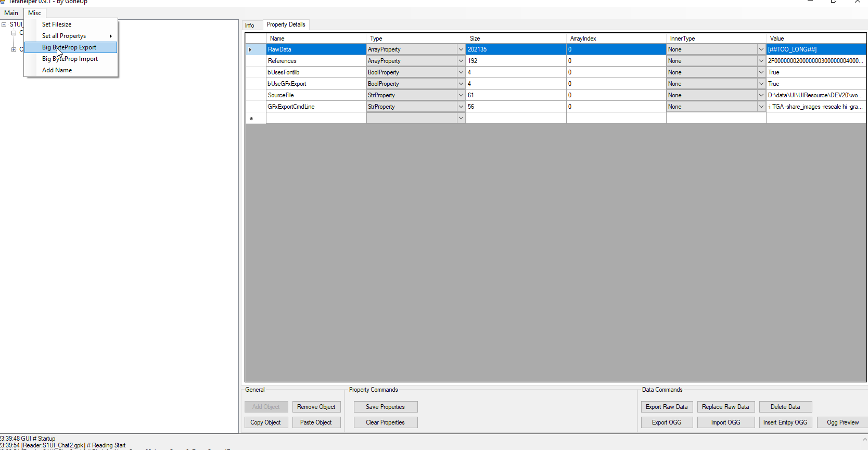Click Save Properties button

pyautogui.click(x=386, y=407)
